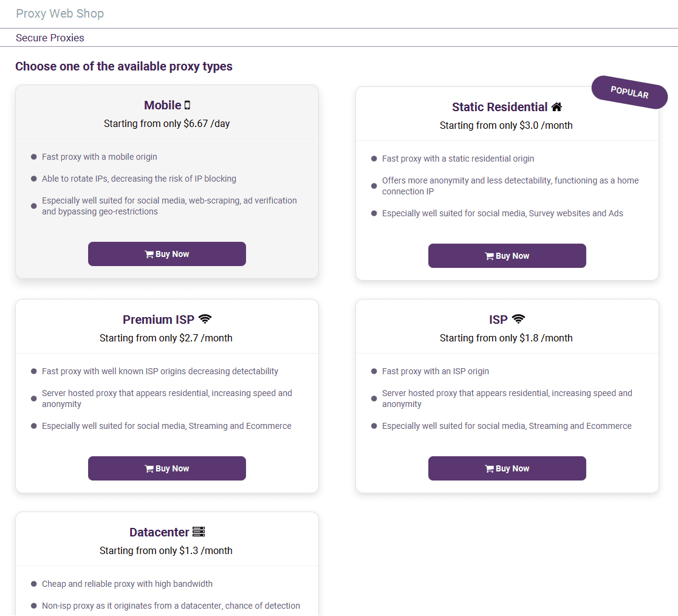Image resolution: width=678 pixels, height=616 pixels.
Task: Click the Premium ISP card title
Action: point(158,320)
